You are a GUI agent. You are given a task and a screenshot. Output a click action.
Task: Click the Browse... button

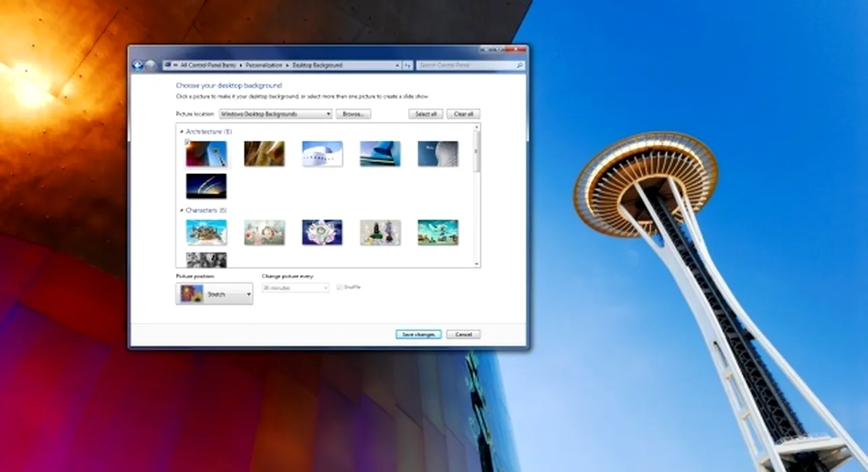pos(353,115)
